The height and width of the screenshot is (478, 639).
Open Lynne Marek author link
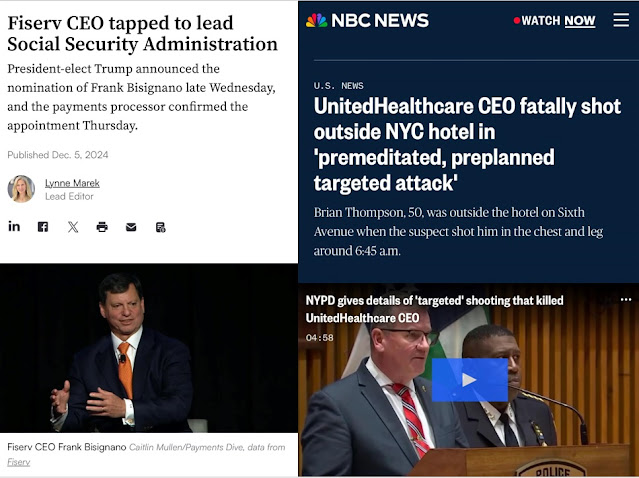tap(72, 183)
